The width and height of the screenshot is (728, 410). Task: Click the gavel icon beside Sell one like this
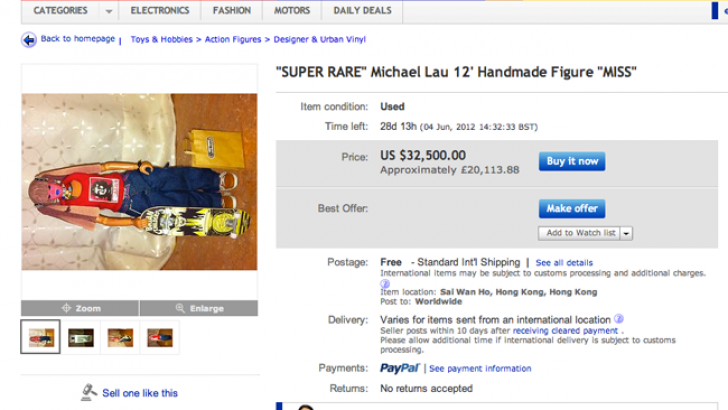pyautogui.click(x=89, y=392)
